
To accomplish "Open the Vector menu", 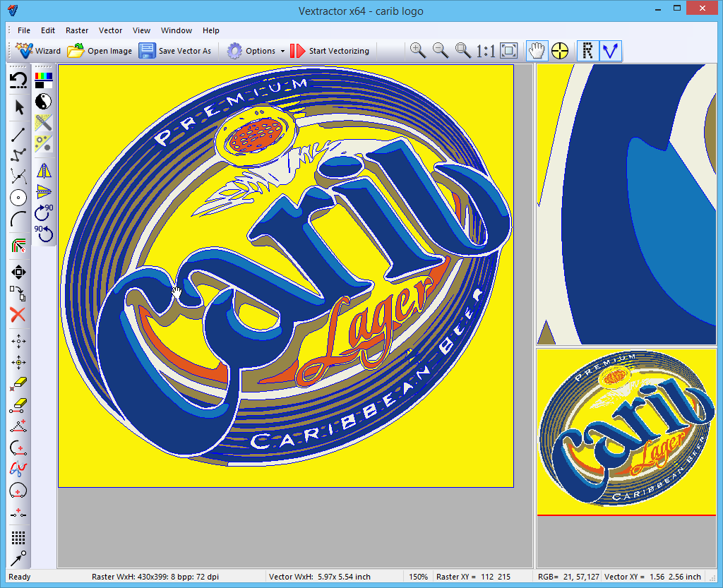I will (110, 30).
